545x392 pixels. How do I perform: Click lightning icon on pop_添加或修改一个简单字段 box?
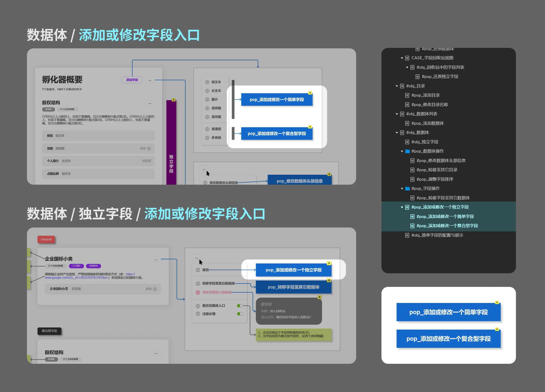pos(310,93)
